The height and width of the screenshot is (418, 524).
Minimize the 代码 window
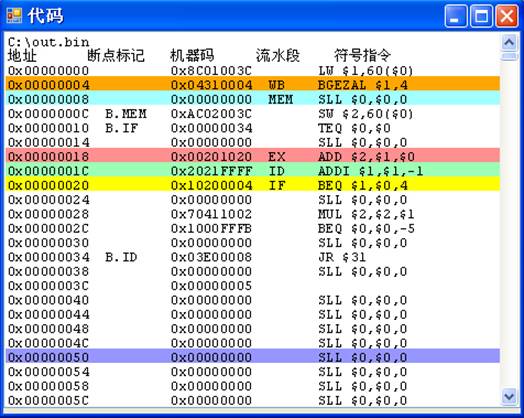(455, 16)
